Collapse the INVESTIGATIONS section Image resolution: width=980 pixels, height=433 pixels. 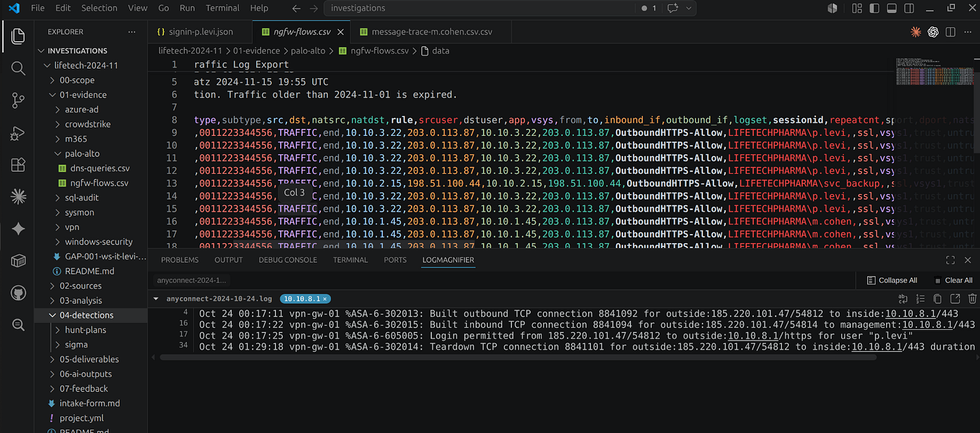(x=41, y=50)
